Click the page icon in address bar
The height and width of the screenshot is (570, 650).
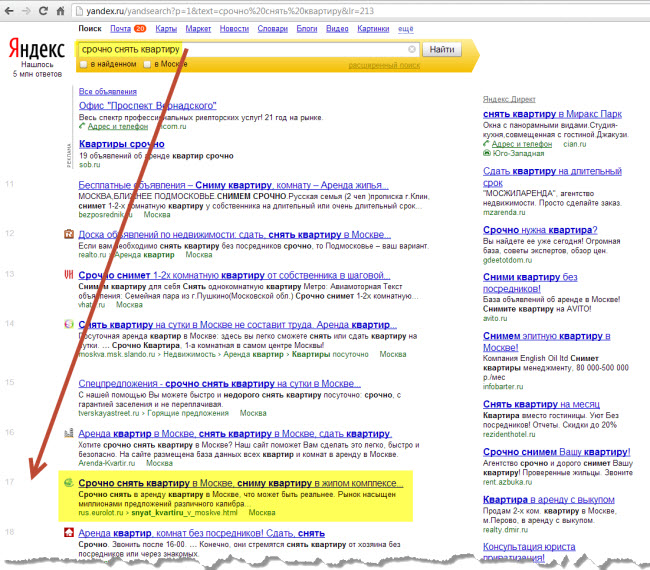coord(79,11)
